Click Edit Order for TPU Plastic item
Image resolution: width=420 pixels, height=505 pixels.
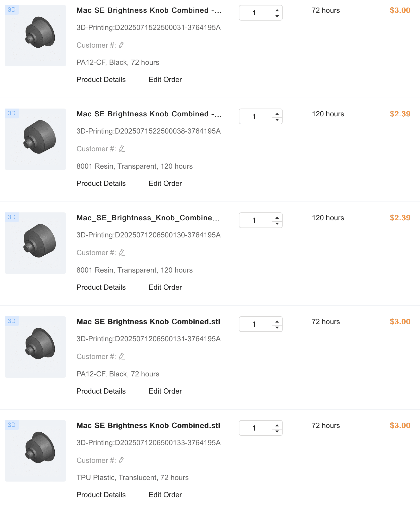pos(165,495)
